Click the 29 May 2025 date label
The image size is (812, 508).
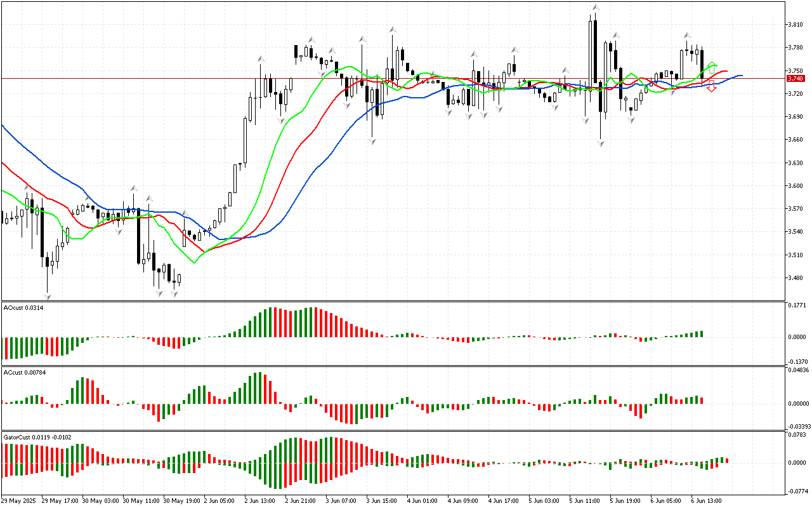pyautogui.click(x=20, y=500)
